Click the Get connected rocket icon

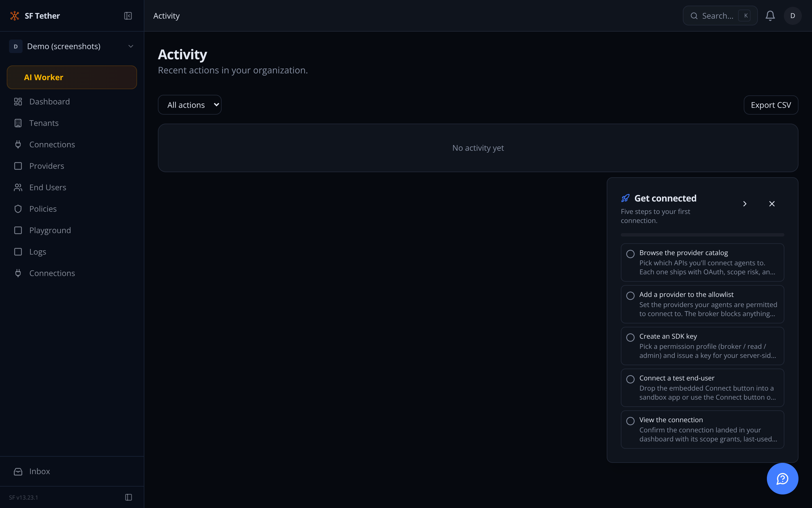[625, 198]
